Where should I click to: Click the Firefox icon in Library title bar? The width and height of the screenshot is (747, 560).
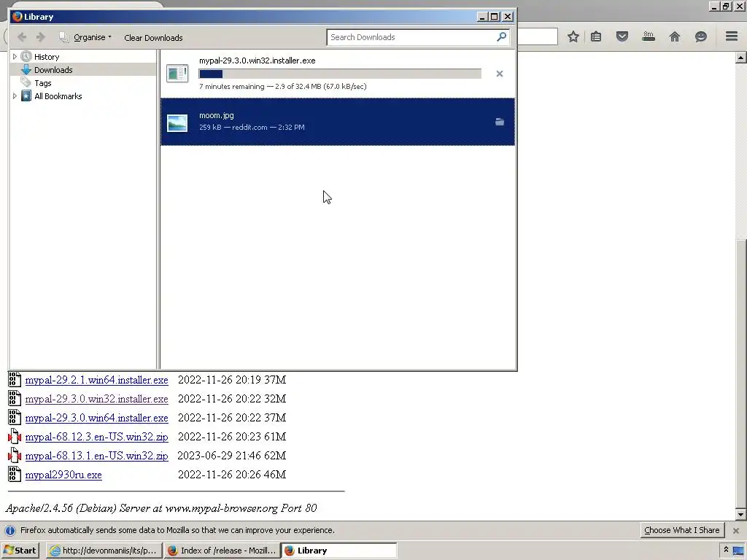click(x=18, y=17)
